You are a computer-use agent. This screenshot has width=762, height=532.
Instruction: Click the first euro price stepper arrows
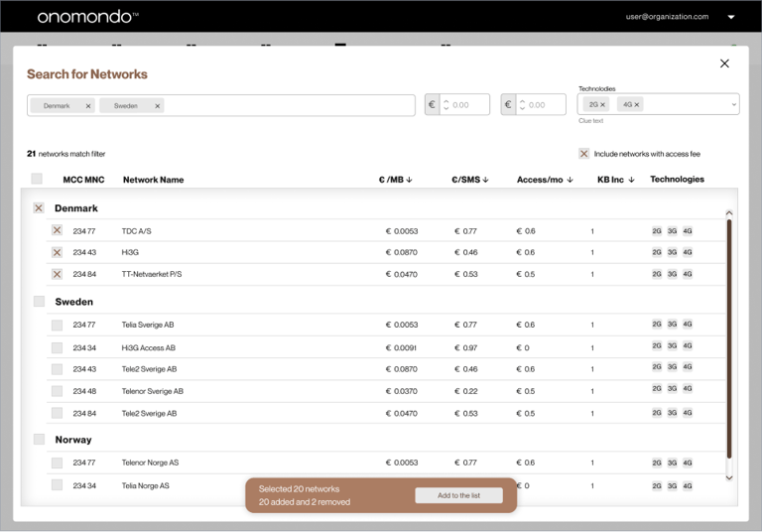[x=446, y=104]
